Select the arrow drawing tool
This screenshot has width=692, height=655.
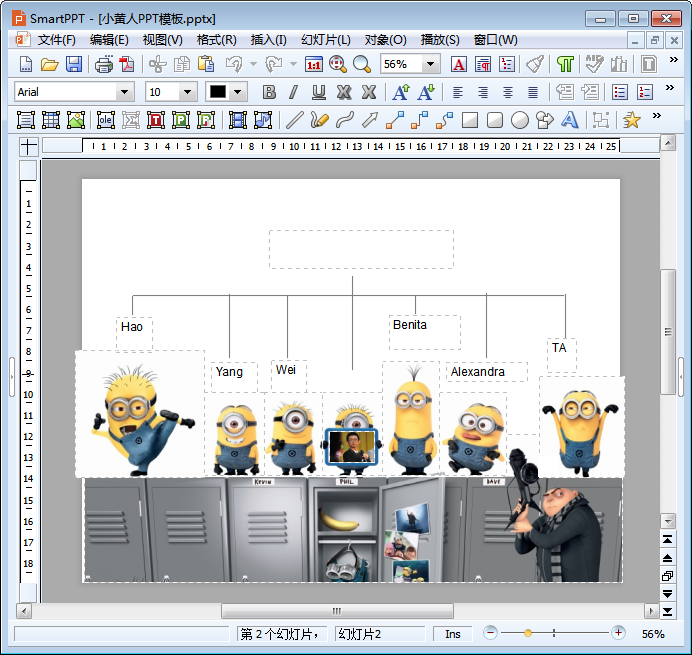[x=370, y=120]
